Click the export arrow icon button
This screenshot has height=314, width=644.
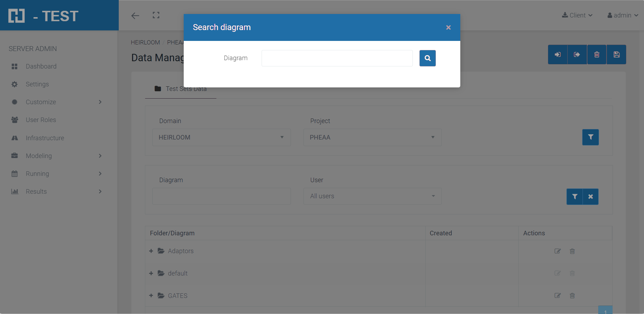click(577, 55)
